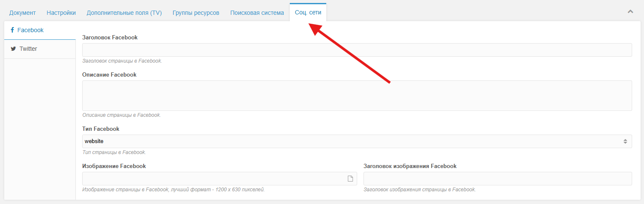Viewport: 644px width, 204px height.
Task: Focus the Заголовок Facebook input field
Action: pyautogui.click(x=357, y=50)
